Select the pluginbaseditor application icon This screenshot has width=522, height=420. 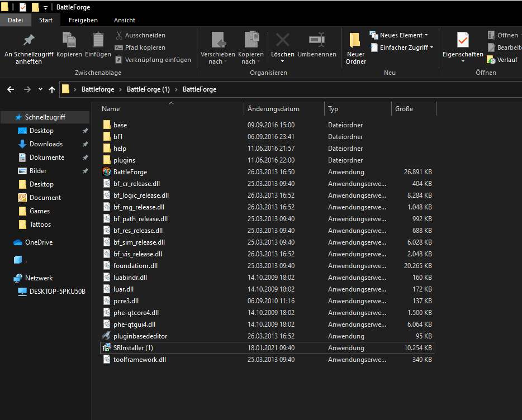(x=107, y=336)
